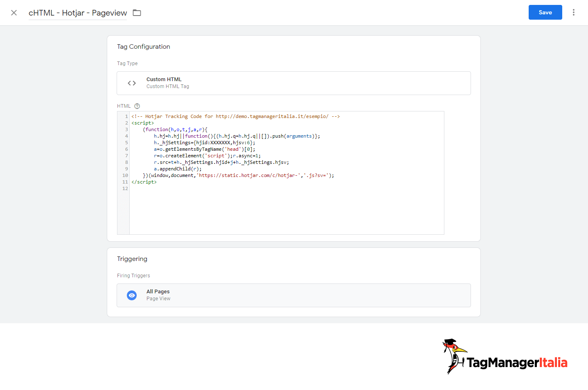Image resolution: width=588 pixels, height=390 pixels.
Task: Click the opening <script> tag line
Action: [143, 123]
